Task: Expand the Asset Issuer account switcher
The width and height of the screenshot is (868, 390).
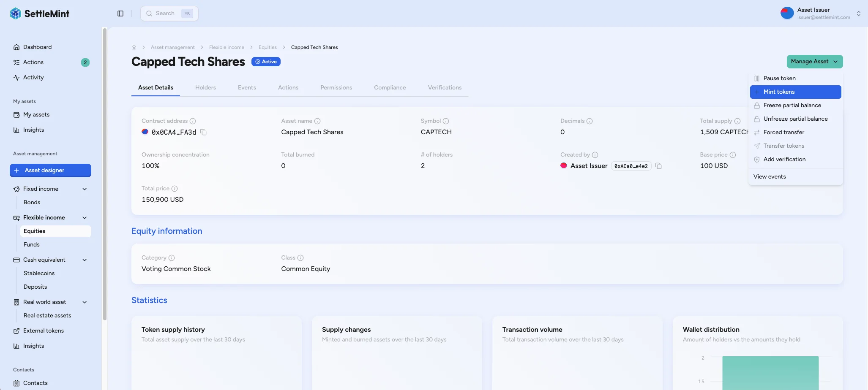Action: tap(858, 14)
